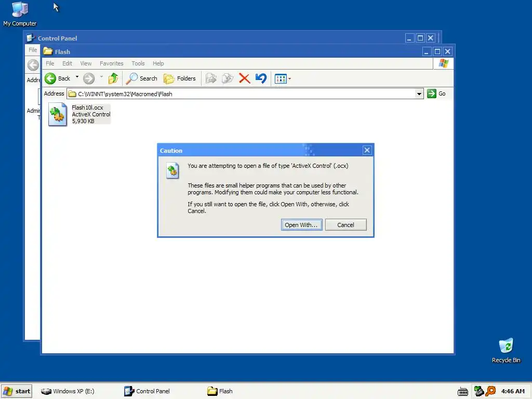
Task: Open the View menu
Action: (x=86, y=63)
